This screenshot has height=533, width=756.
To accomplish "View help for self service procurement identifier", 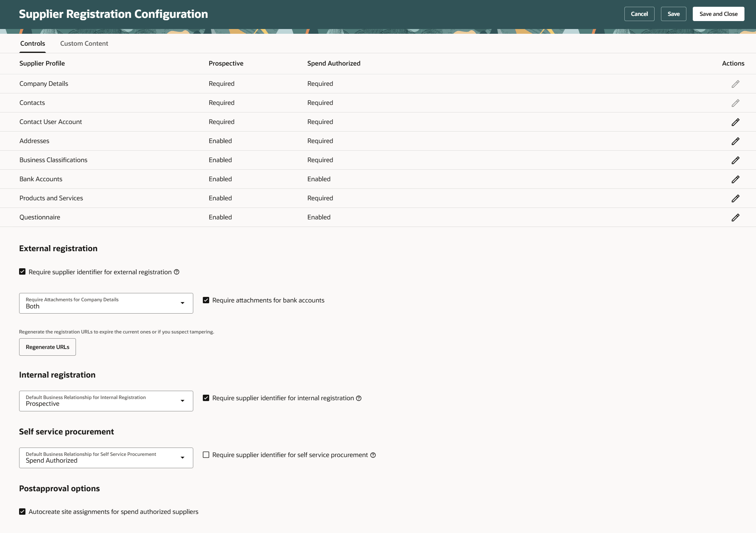I will tap(373, 455).
